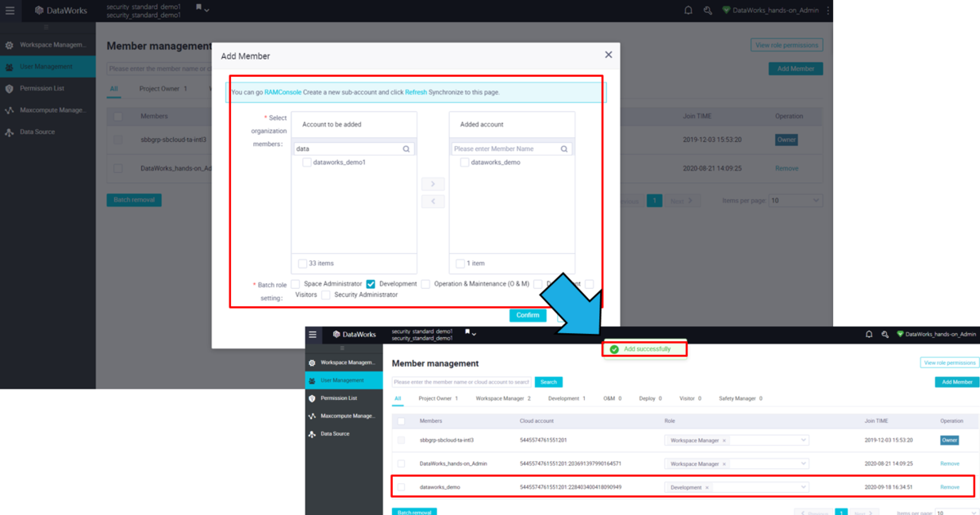The image size is (980, 515).
Task: Switch to All tab in lower window
Action: click(399, 399)
